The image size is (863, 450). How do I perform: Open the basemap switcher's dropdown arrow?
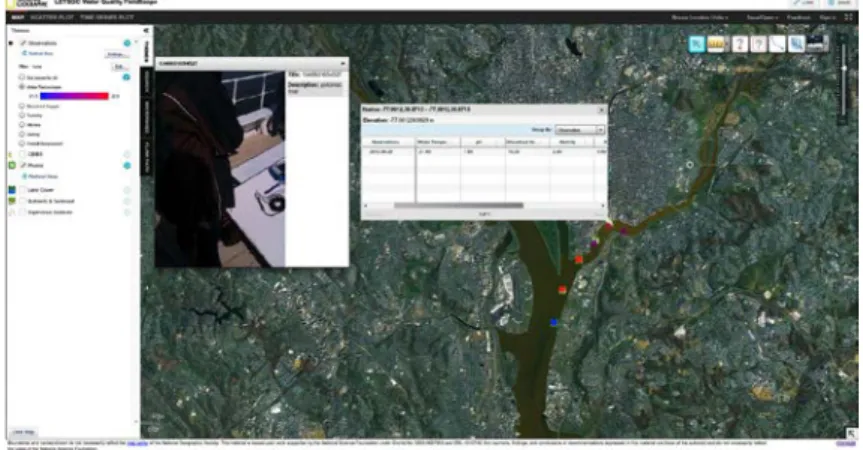[826, 44]
